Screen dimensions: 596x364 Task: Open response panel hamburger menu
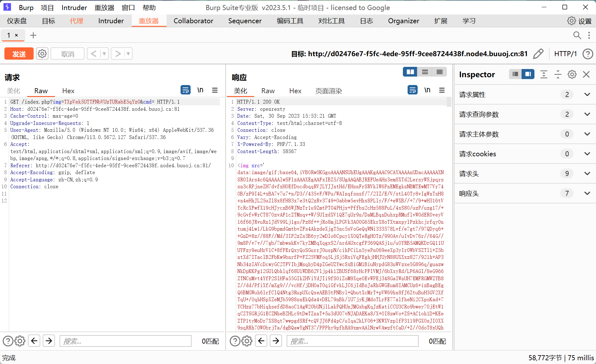pyautogui.click(x=442, y=90)
